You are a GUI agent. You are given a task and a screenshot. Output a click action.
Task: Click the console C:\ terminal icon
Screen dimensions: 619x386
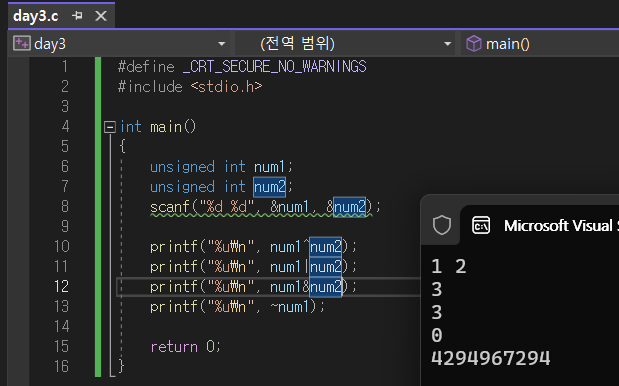point(481,225)
